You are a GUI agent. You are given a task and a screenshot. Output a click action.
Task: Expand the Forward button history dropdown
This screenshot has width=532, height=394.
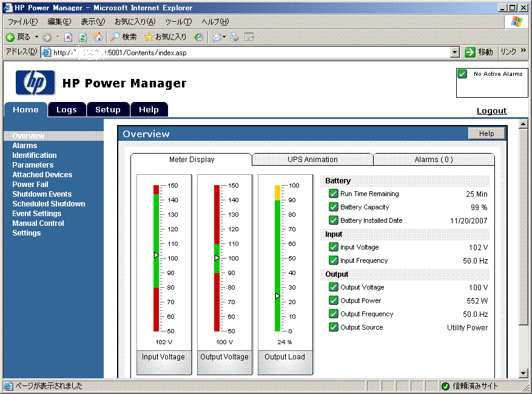pyautogui.click(x=58, y=36)
